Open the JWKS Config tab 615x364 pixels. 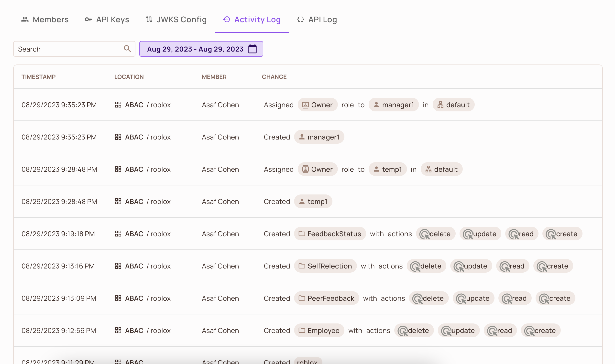182,19
